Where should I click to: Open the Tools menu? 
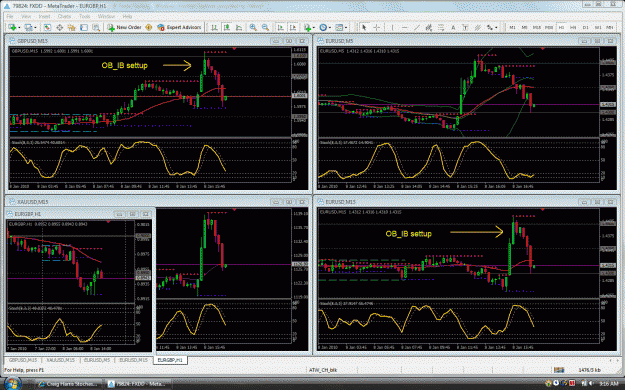coord(85,17)
